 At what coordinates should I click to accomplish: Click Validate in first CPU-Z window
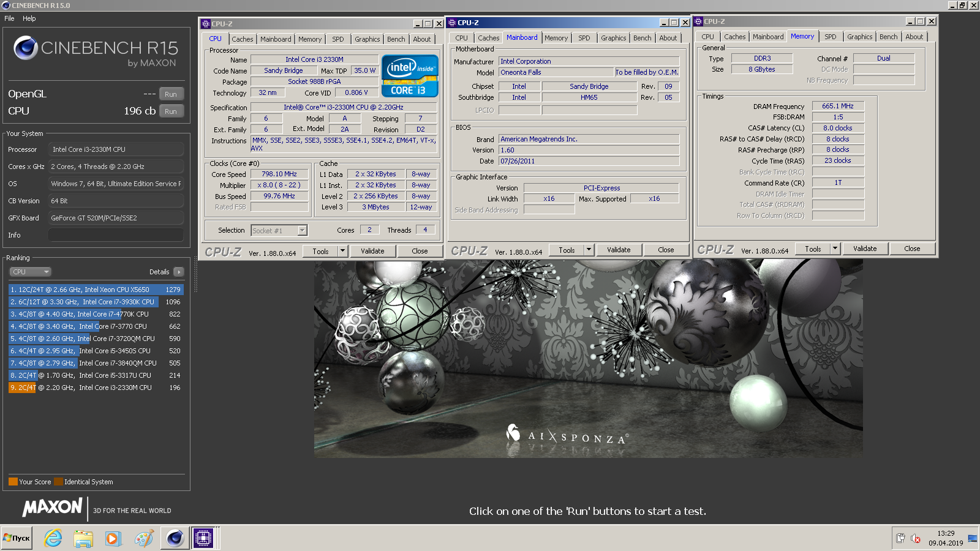pyautogui.click(x=372, y=251)
